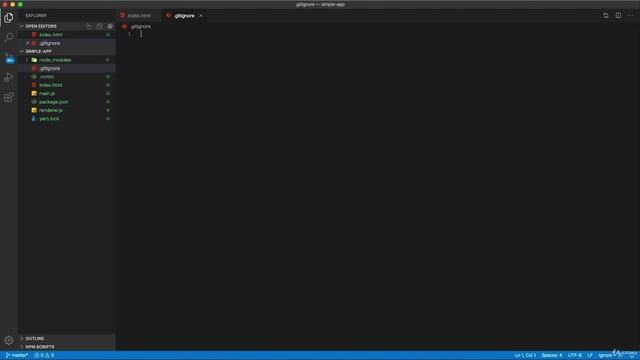640x360 pixels.
Task: Open the Search view in activity bar
Action: tap(9, 37)
